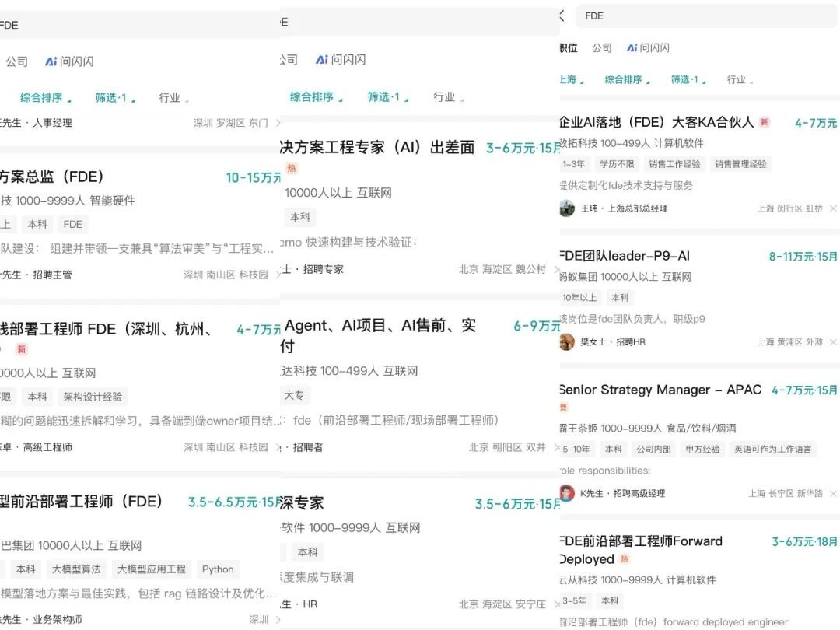Screen dimensions: 840x630
Task: Click the 英语可作为工作语言 tag
Action: click(772, 450)
